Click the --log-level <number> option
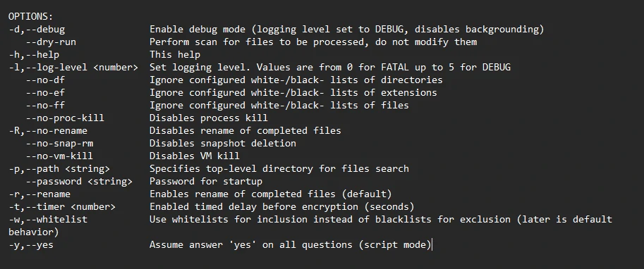This screenshot has width=644, height=269. coord(73,68)
